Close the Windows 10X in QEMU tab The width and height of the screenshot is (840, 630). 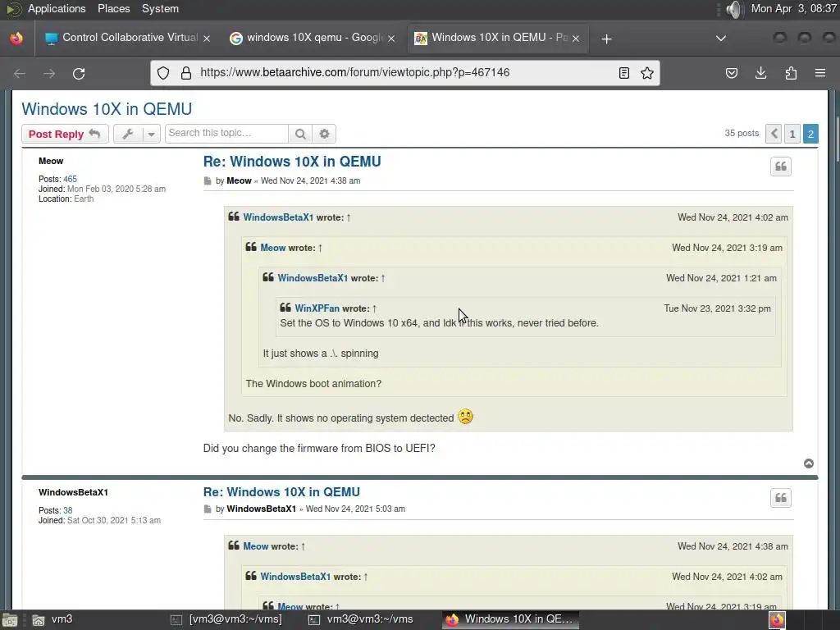coord(576,39)
